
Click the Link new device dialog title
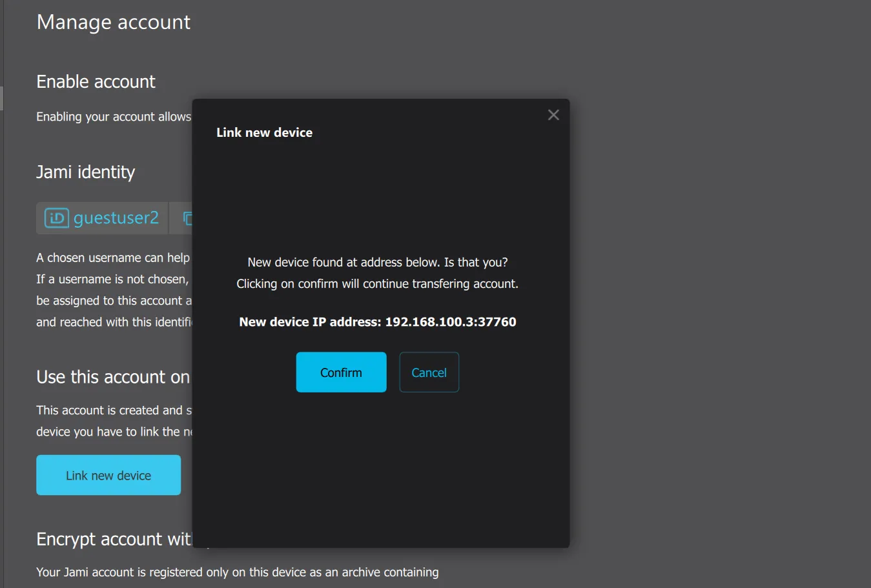coord(264,132)
